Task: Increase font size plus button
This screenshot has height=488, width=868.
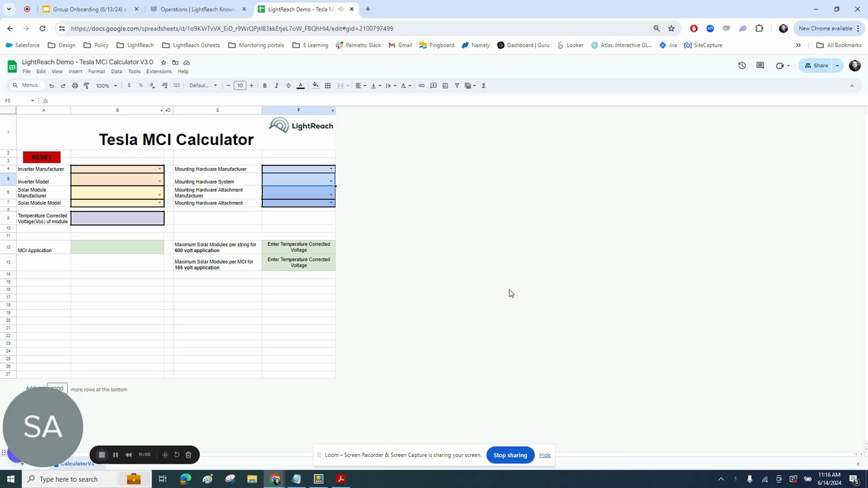Action: tap(252, 85)
